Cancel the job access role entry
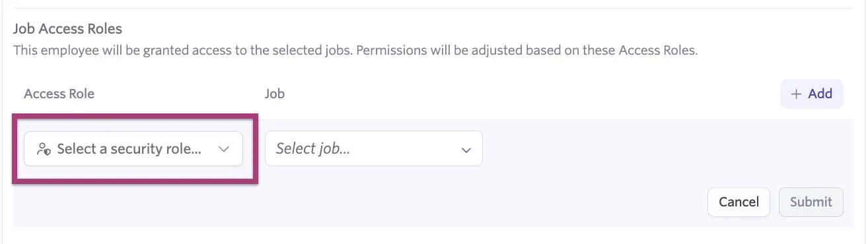 [739, 202]
